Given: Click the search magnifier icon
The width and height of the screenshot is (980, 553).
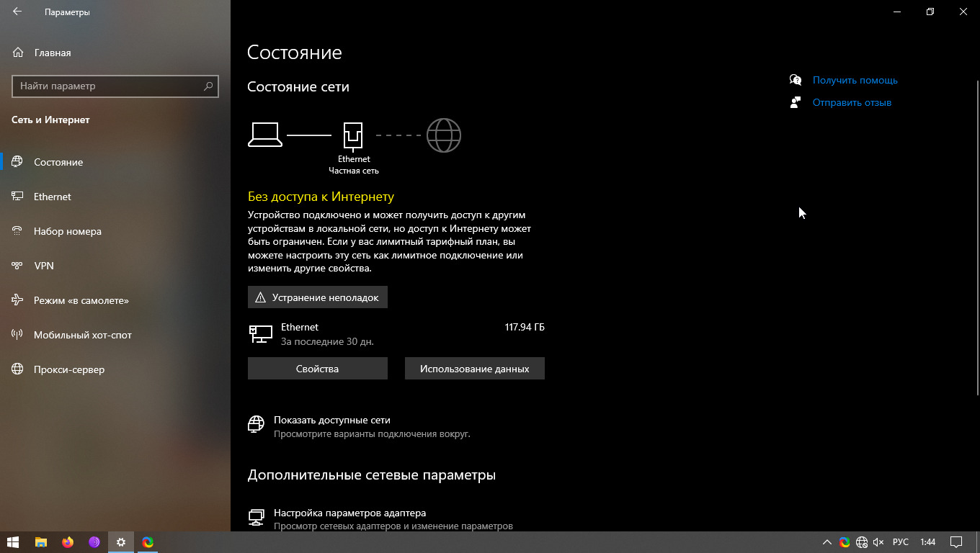Looking at the screenshot, I should click(x=208, y=86).
